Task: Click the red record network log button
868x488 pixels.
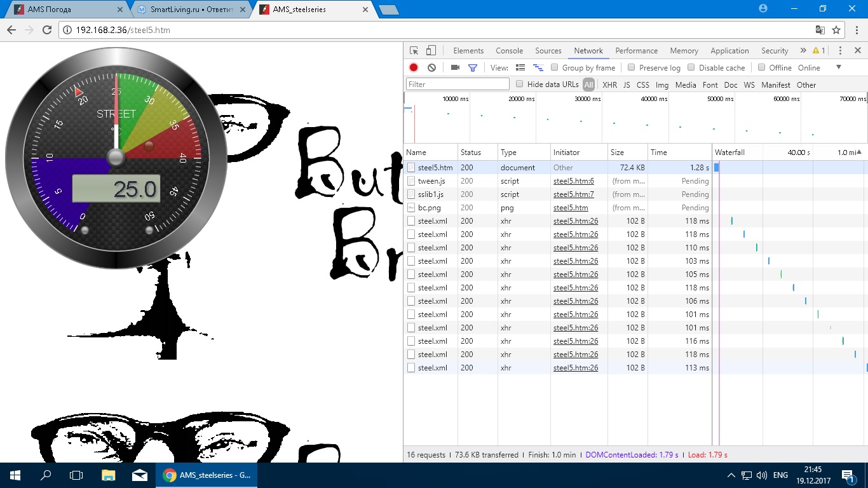Action: pyautogui.click(x=414, y=67)
